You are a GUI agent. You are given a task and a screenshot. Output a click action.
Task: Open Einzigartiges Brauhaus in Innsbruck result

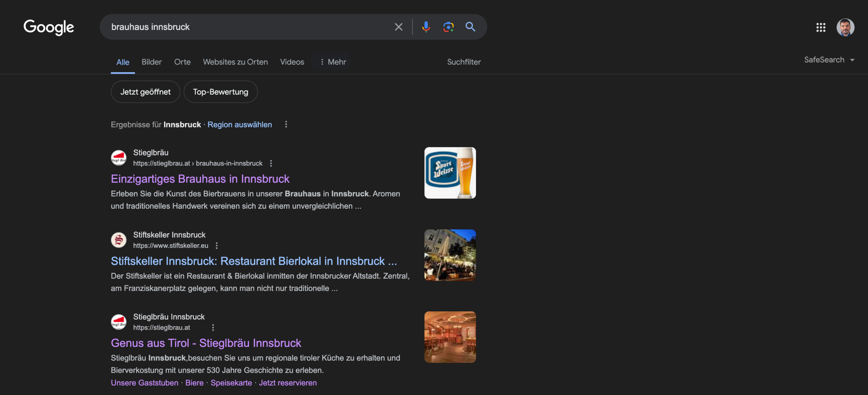(200, 179)
